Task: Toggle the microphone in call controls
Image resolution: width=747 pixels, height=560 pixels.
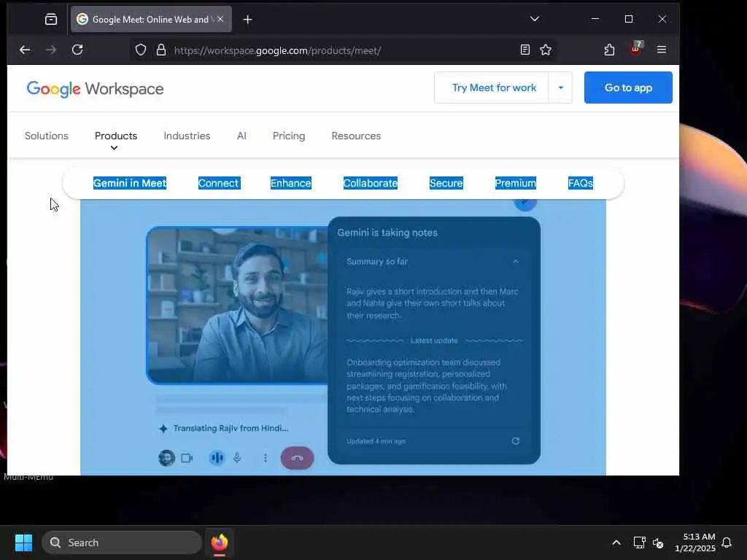Action: coord(237,458)
